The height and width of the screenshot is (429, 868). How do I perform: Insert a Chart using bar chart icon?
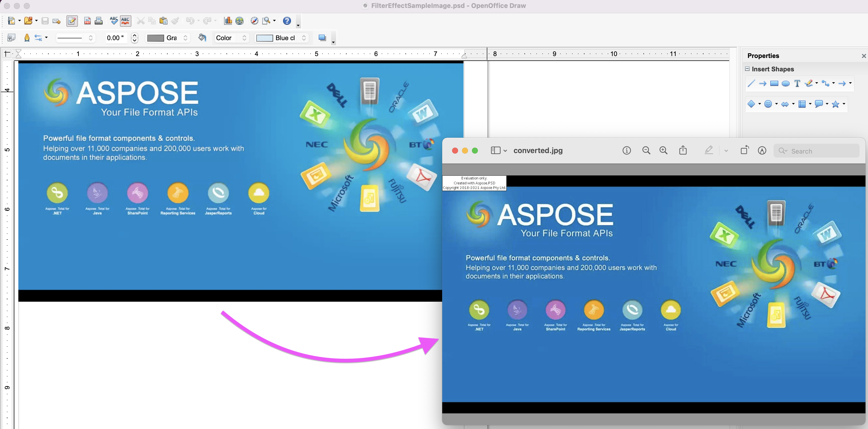[x=228, y=21]
